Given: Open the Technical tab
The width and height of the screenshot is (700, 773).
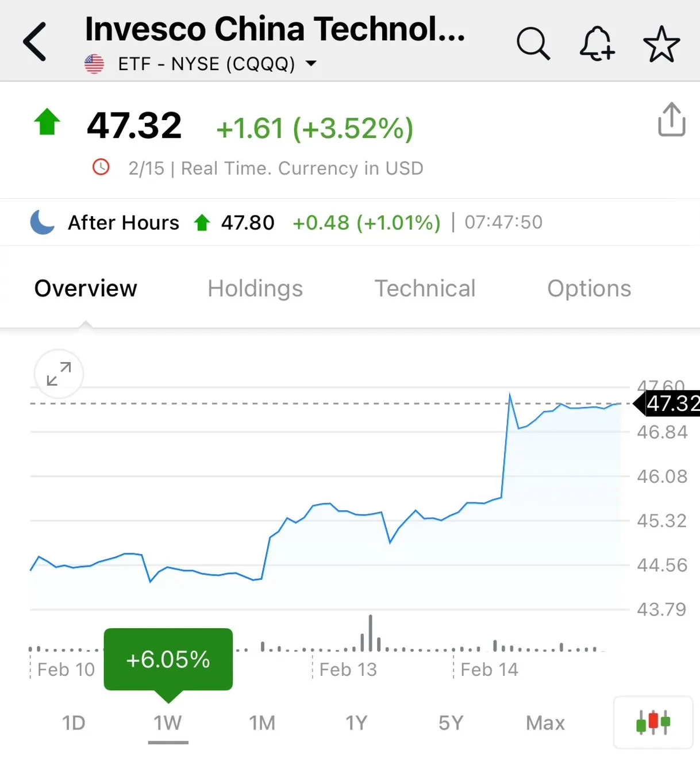Looking at the screenshot, I should pos(425,289).
